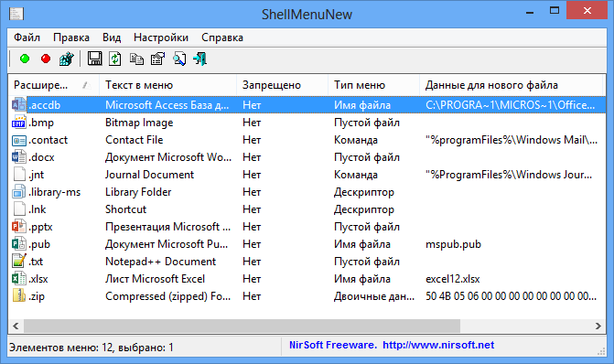Click the Notepad++ icon beside .txt
The width and height of the screenshot is (614, 364).
(19, 261)
